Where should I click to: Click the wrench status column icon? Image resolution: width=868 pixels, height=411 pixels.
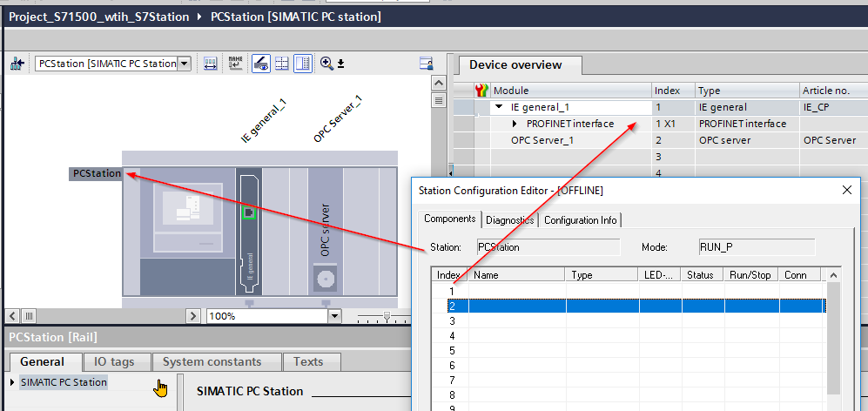coord(482,91)
